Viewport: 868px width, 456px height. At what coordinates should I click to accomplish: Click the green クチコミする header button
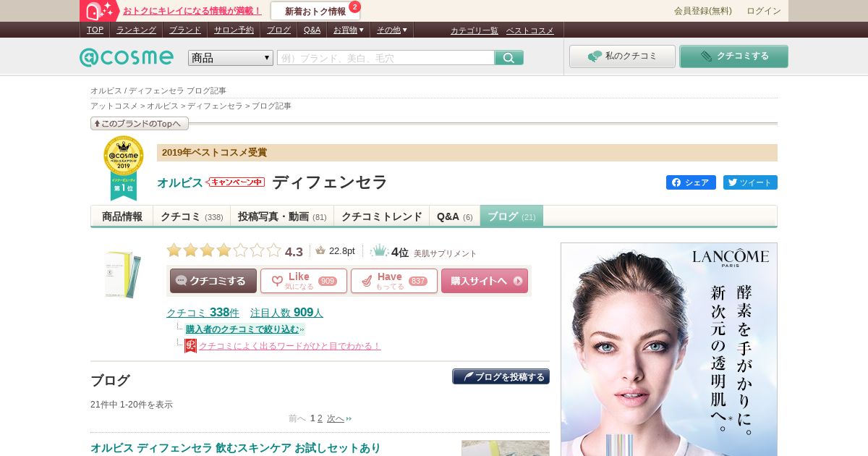[733, 56]
